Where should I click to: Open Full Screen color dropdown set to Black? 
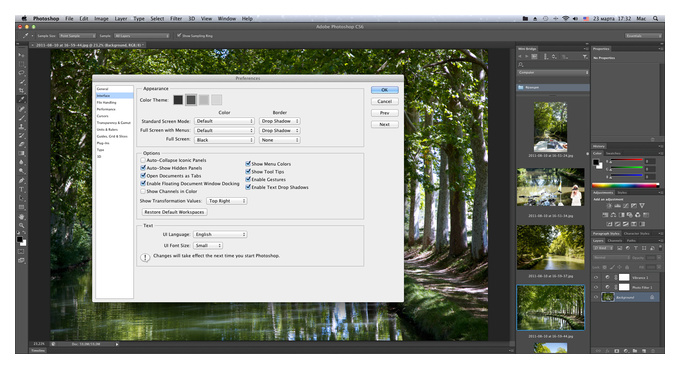(224, 140)
